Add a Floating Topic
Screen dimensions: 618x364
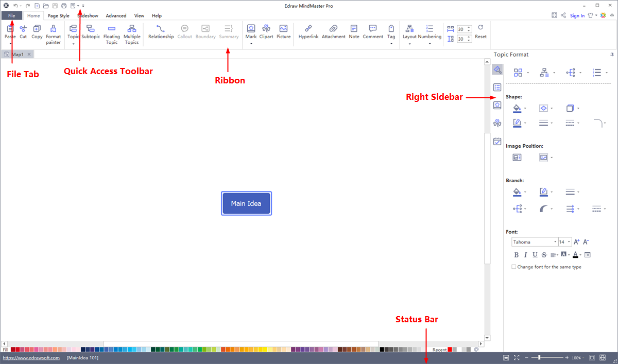coord(112,34)
